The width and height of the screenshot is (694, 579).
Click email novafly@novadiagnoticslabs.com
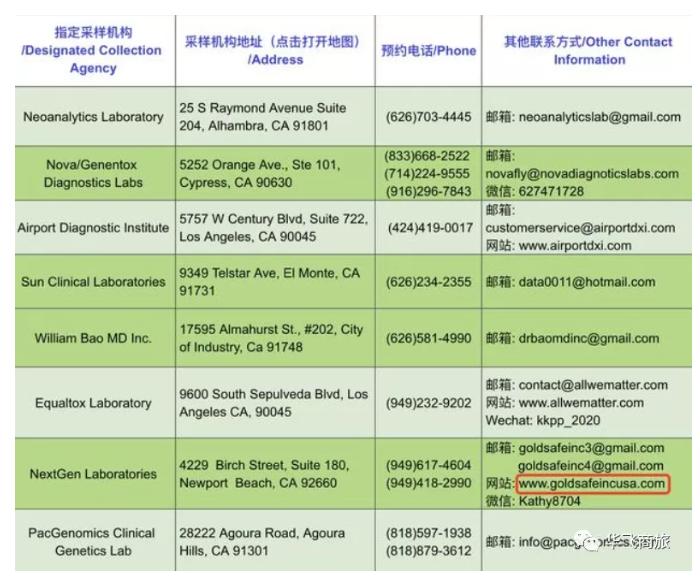582,174
